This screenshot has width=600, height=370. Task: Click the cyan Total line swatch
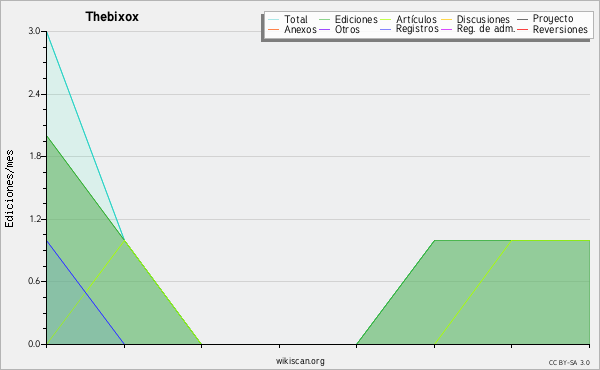pos(273,20)
